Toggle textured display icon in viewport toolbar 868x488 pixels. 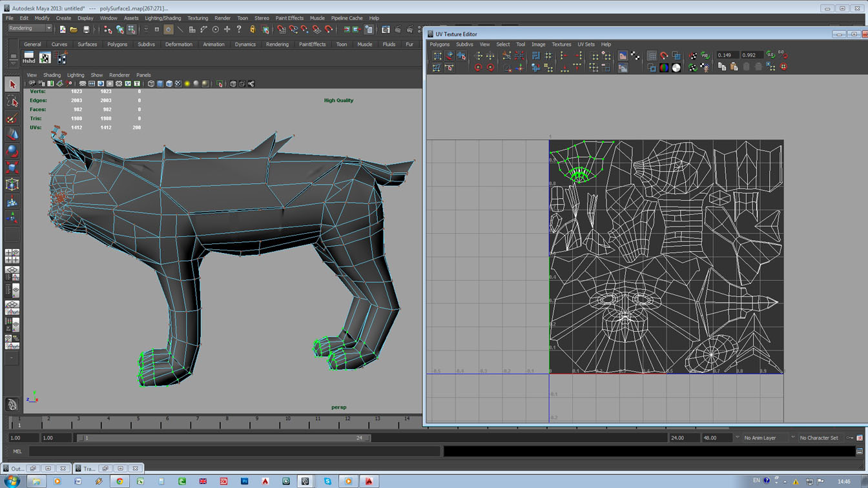coord(178,84)
